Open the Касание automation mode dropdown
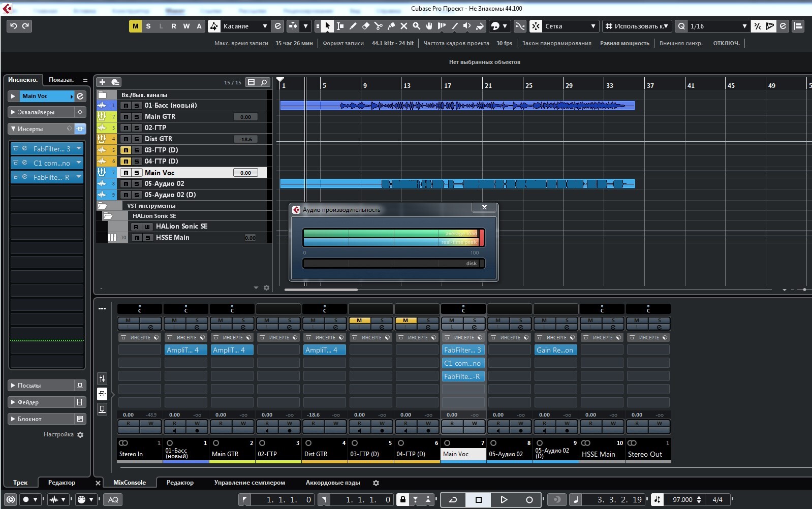Viewport: 812px width, 509px height. pyautogui.click(x=245, y=26)
